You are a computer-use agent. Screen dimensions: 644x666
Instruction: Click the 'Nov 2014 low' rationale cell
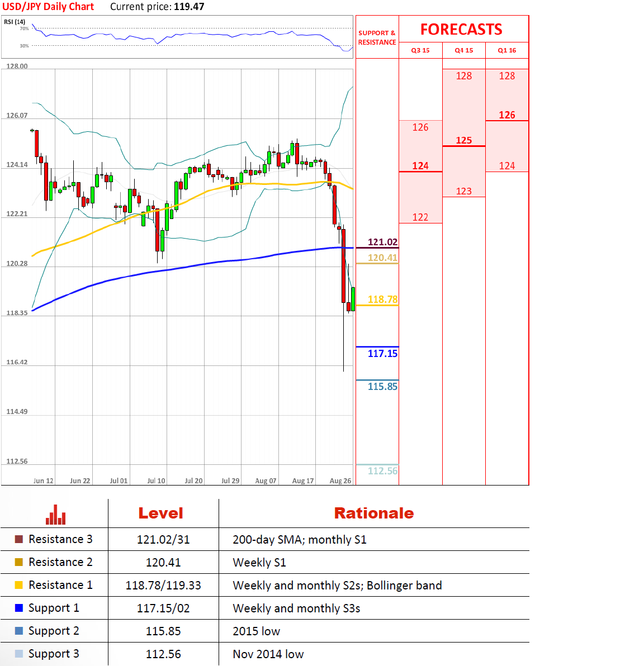tap(268, 654)
